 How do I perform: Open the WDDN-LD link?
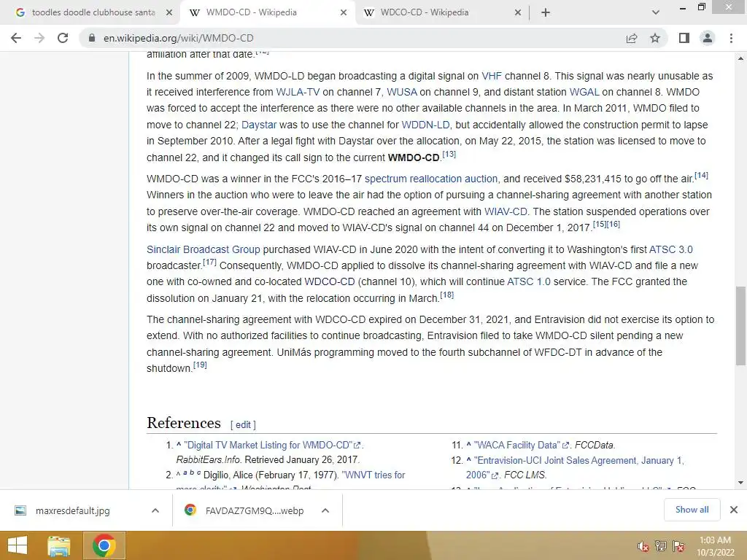tap(425, 125)
